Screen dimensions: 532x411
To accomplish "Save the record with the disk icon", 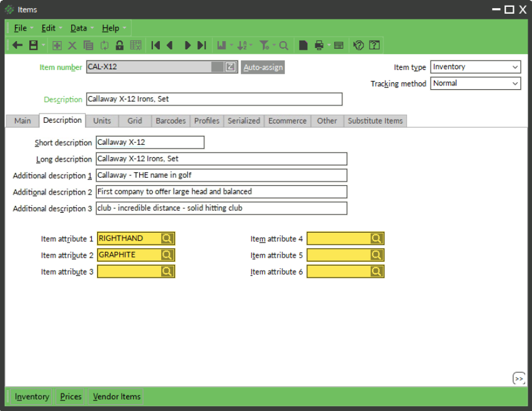I will (33, 45).
